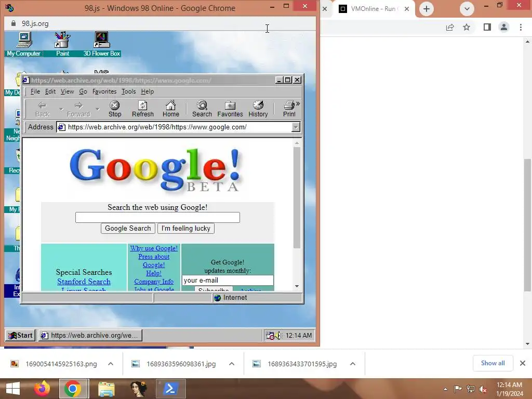The height and width of the screenshot is (399, 532).
Task: Click Show all downloads
Action: coord(493,363)
